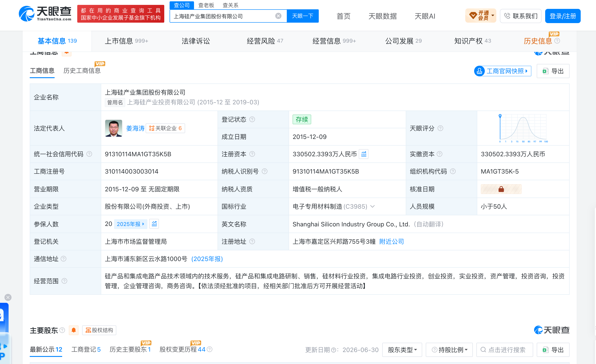Image resolution: width=596 pixels, height=364 pixels.
Task: Switch to the 查老板 search tab
Action: coord(206,5)
